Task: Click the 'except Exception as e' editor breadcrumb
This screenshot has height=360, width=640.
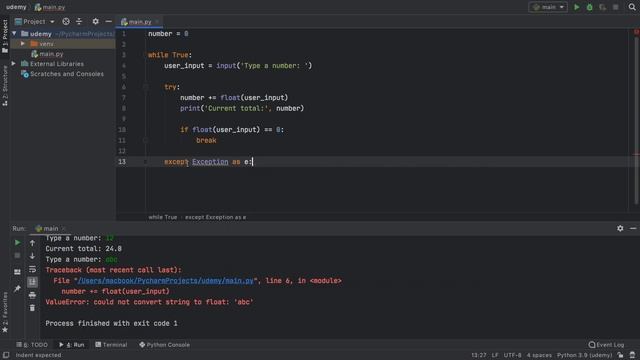Action: (x=215, y=217)
